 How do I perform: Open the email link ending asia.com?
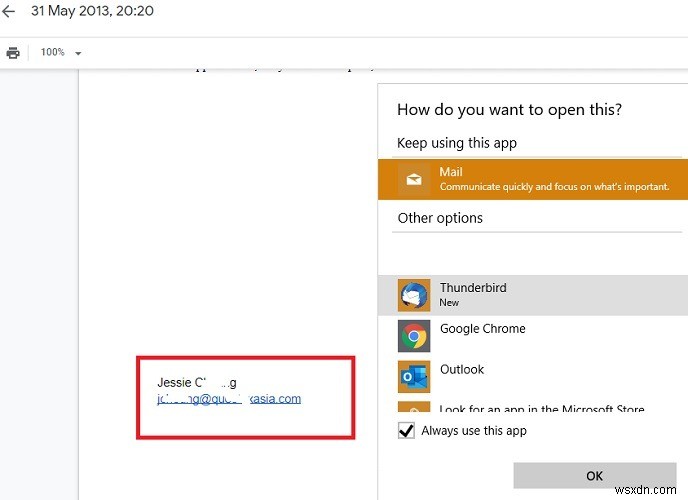point(229,399)
